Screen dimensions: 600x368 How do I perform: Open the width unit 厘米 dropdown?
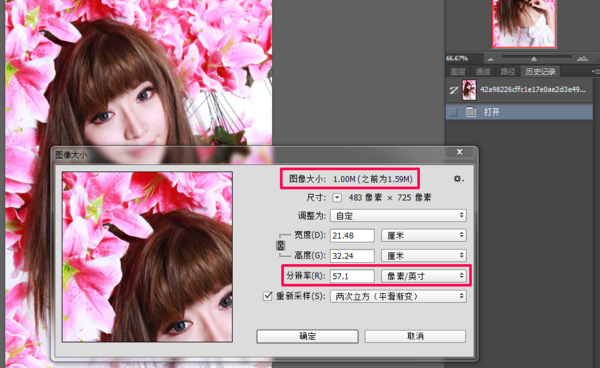pyautogui.click(x=424, y=235)
